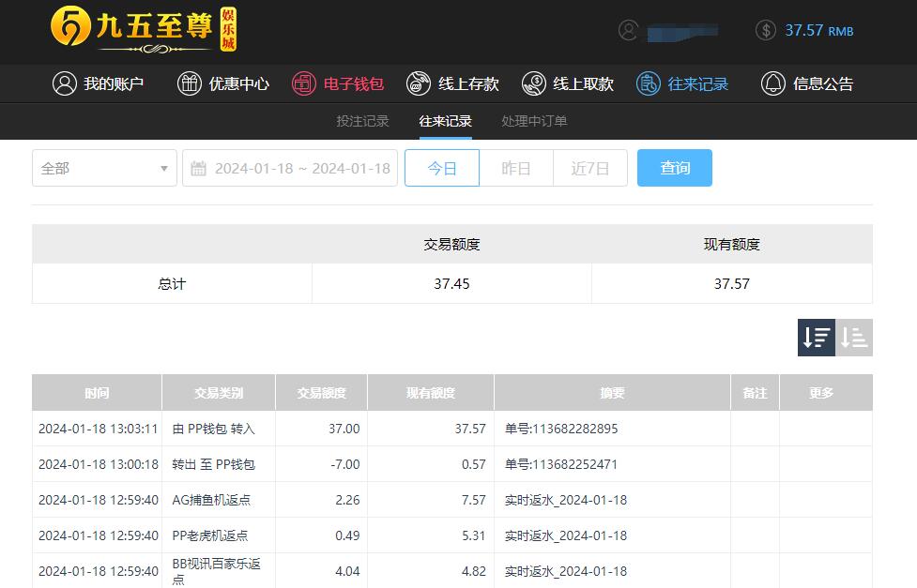
Task: Click the user profile avatar icon
Action: click(628, 30)
